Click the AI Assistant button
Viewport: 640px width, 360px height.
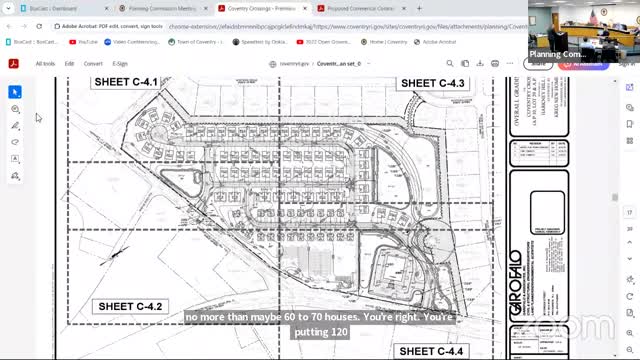pos(583,64)
